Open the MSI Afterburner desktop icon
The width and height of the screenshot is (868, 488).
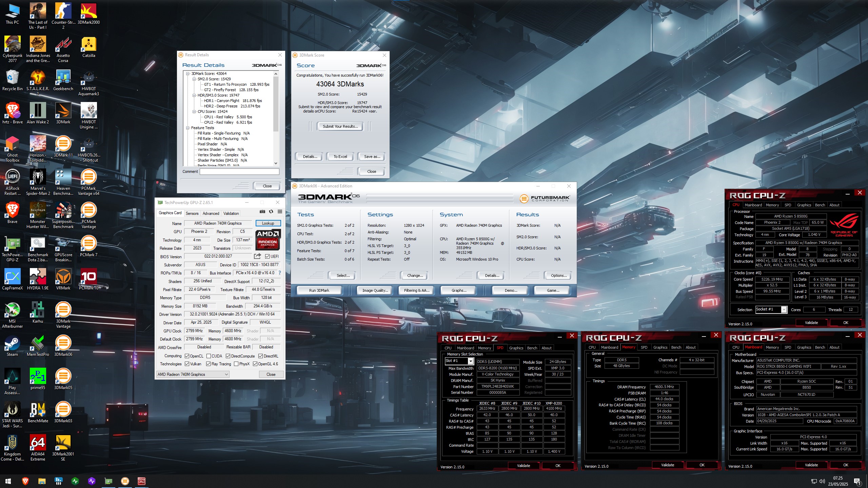pos(13,315)
